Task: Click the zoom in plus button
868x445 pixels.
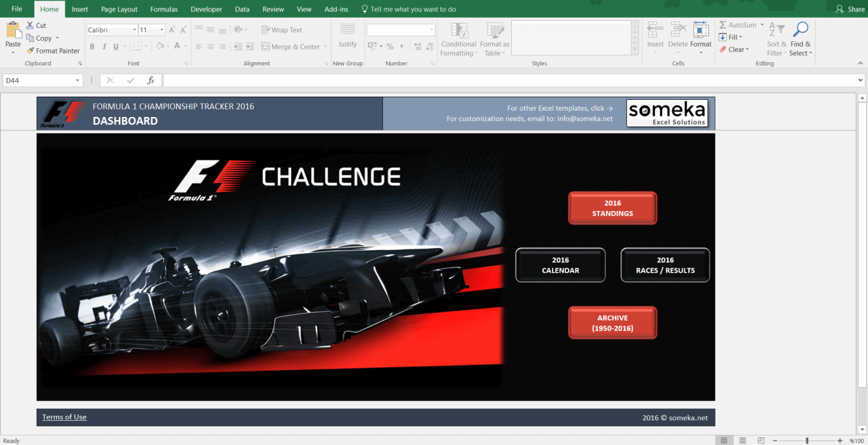Action: coord(840,441)
